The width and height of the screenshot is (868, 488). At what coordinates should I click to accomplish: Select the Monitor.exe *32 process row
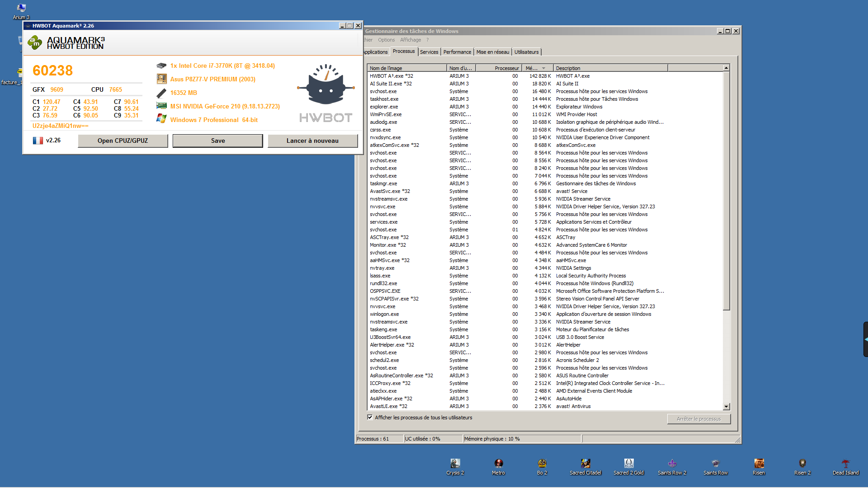(x=545, y=245)
